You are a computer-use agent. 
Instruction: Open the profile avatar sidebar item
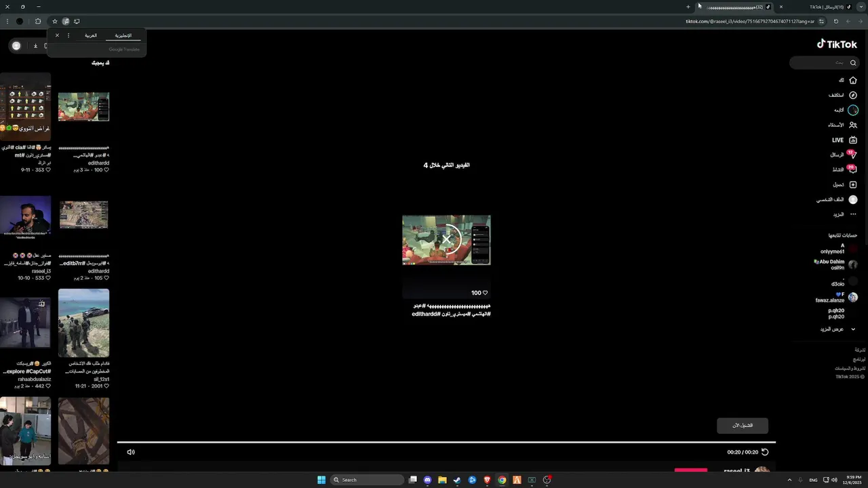pyautogui.click(x=853, y=199)
